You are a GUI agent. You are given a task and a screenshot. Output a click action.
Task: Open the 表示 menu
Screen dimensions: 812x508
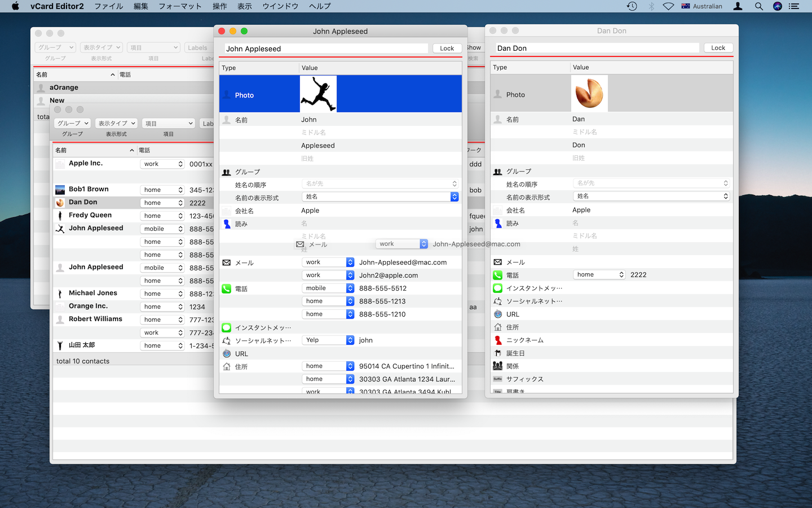(245, 6)
